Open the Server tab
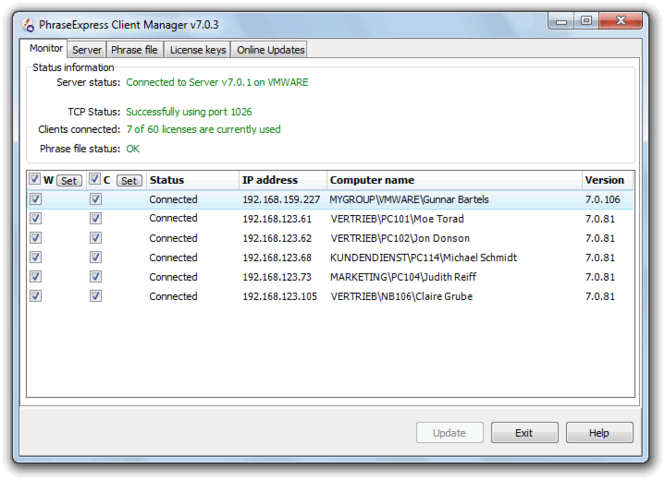Image resolution: width=665 pixels, height=480 pixels. [x=87, y=50]
